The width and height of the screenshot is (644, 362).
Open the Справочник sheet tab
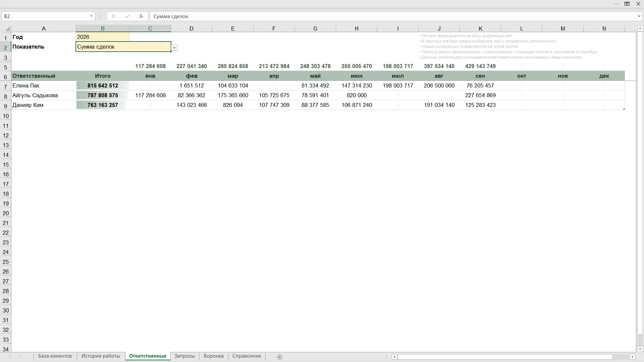coord(247,356)
